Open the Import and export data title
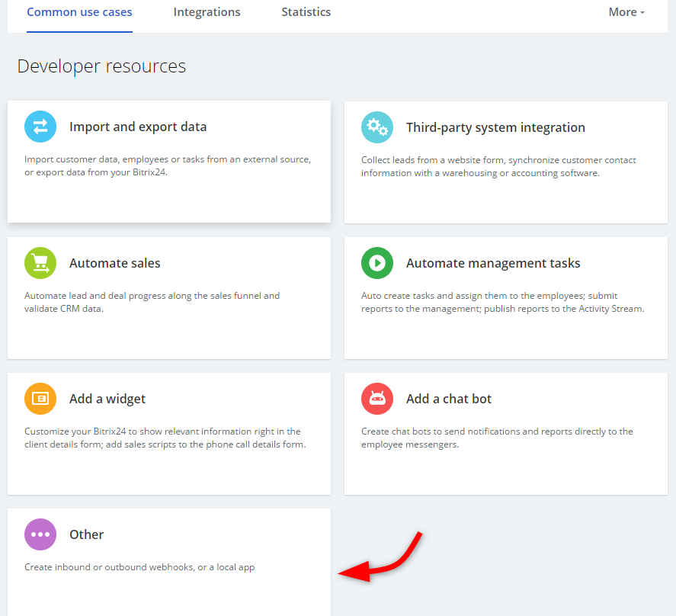The width and height of the screenshot is (676, 616). click(x=138, y=127)
